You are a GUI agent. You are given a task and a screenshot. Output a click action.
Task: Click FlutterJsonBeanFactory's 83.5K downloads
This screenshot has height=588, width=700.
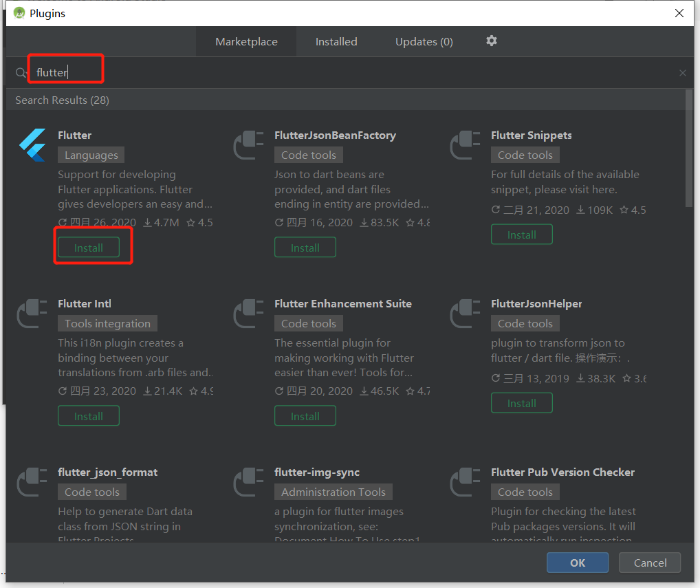click(x=380, y=222)
